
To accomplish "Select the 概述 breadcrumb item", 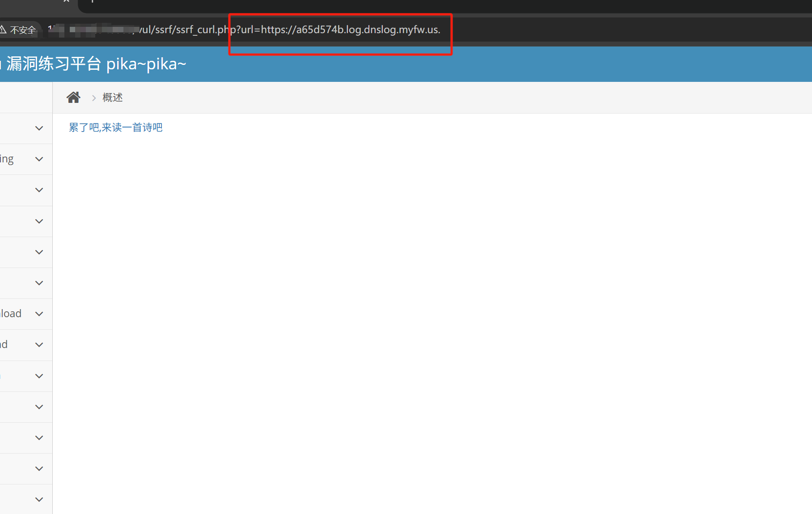I will (112, 98).
